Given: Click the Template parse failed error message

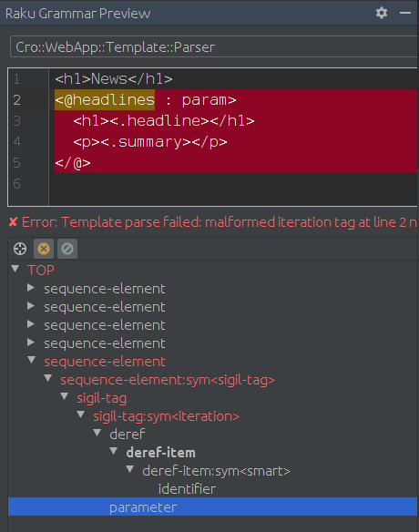Looking at the screenshot, I should click(x=220, y=222).
